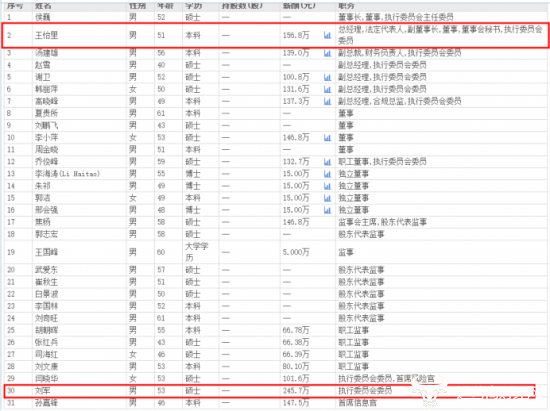
Task: Click chart icon for Li Haitao row
Action: point(327,174)
